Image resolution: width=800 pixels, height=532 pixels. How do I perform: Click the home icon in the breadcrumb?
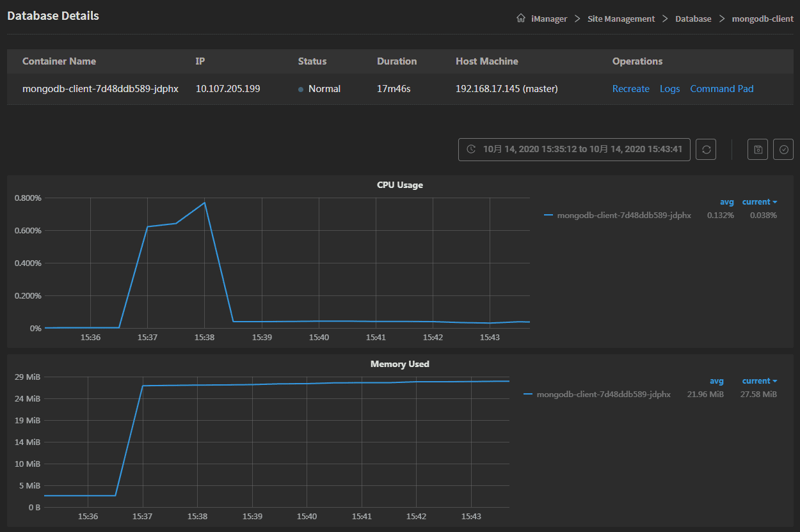click(521, 19)
